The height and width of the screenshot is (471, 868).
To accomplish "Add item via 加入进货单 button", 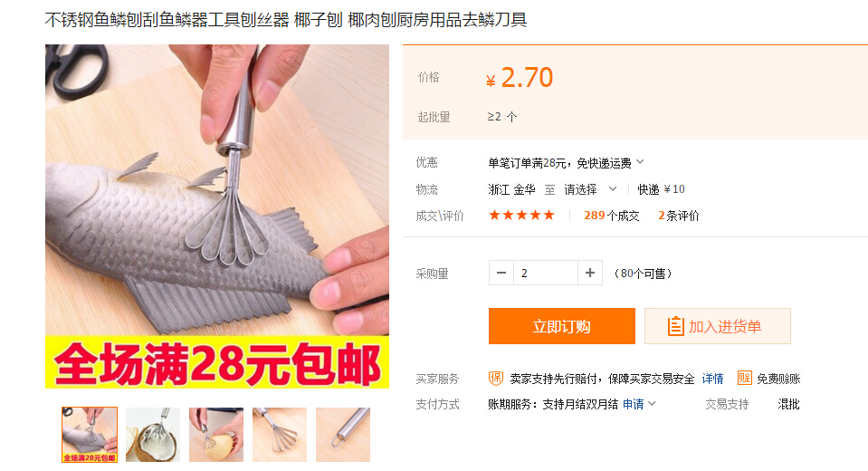I will (718, 326).
